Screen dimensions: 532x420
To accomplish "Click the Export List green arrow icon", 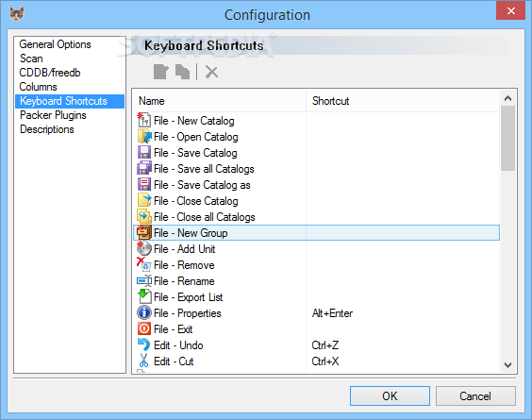I will 144,296.
